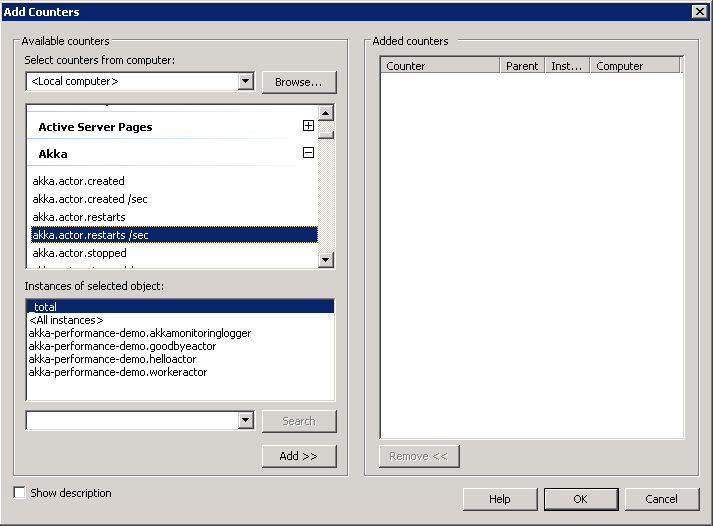713x526 pixels.
Task: Open the computer selection dropdown
Action: 246,81
